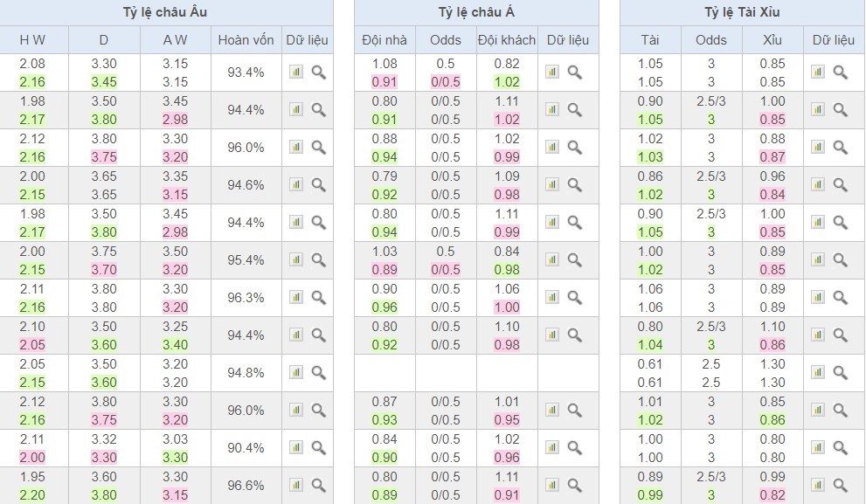Select the Tỷ lệ Tài Xỉu section header

[742, 12]
